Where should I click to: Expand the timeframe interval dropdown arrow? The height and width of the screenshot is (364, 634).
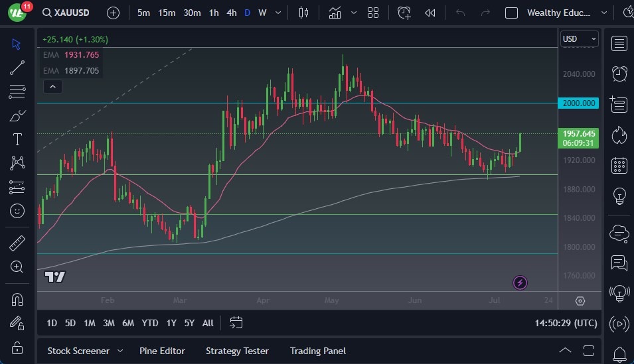coord(277,13)
